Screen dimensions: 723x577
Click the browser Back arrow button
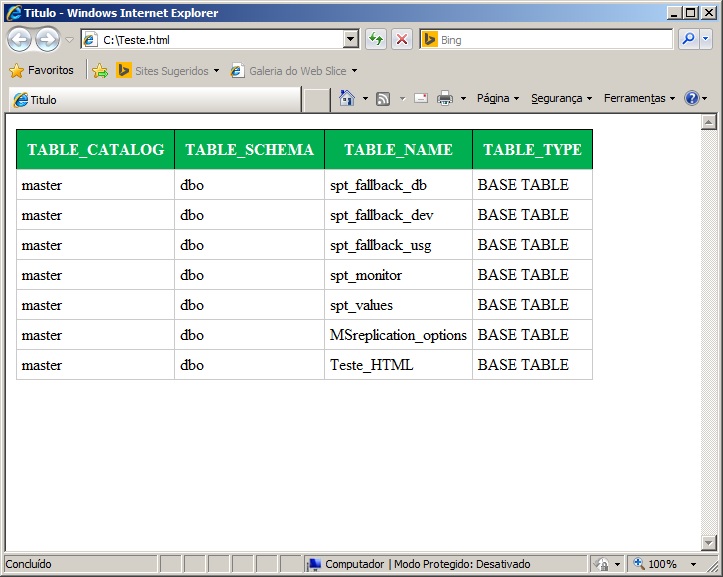pos(19,40)
